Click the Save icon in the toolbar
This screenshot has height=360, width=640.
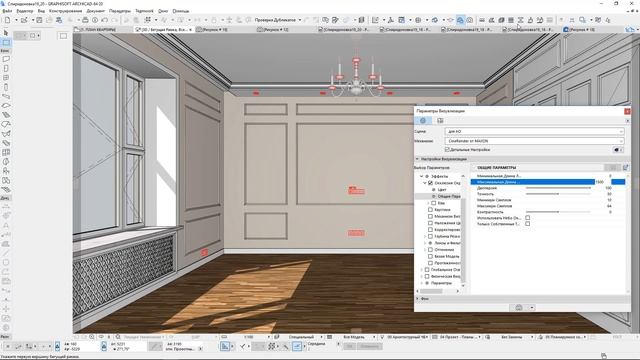point(39,20)
